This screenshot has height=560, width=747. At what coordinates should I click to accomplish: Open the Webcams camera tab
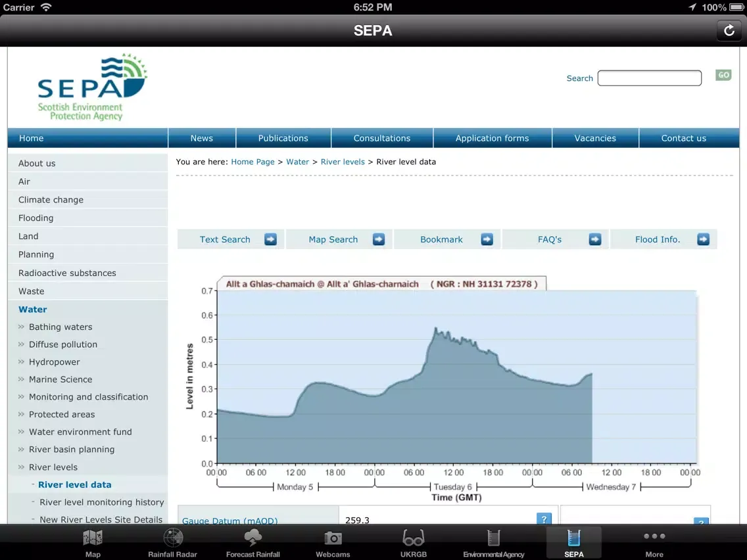pos(333,543)
